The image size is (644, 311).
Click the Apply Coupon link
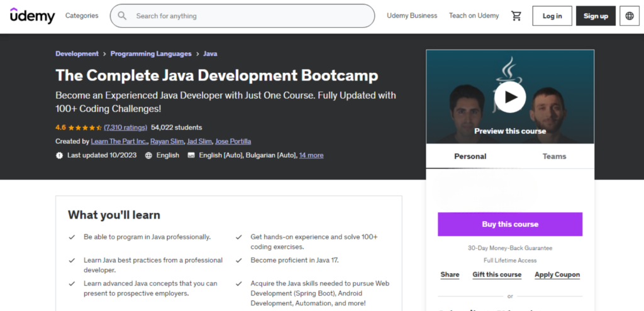tap(557, 275)
